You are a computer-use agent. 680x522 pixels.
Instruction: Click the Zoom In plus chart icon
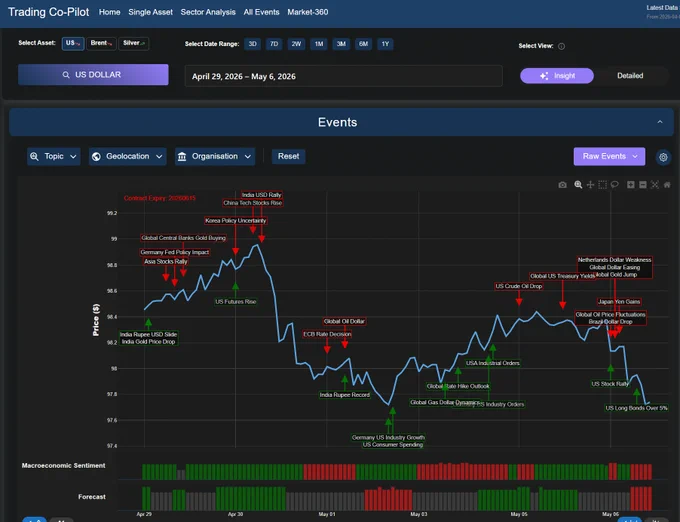coord(631,185)
